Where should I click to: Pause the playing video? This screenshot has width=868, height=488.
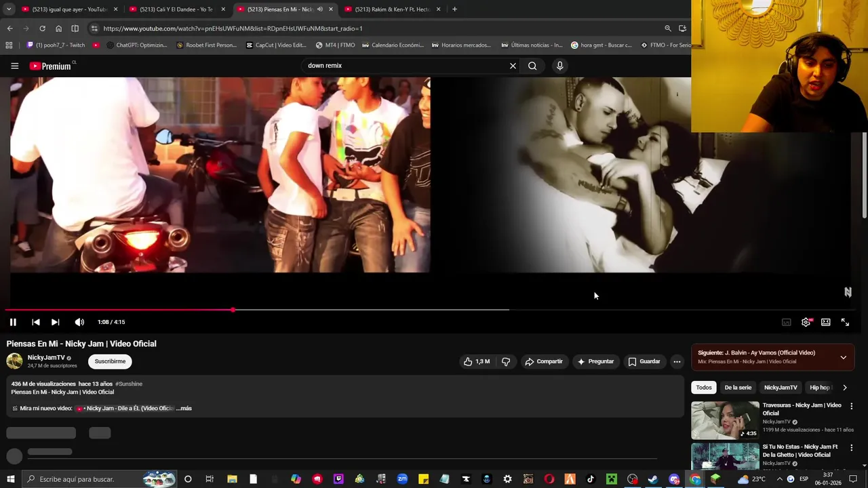point(13,322)
